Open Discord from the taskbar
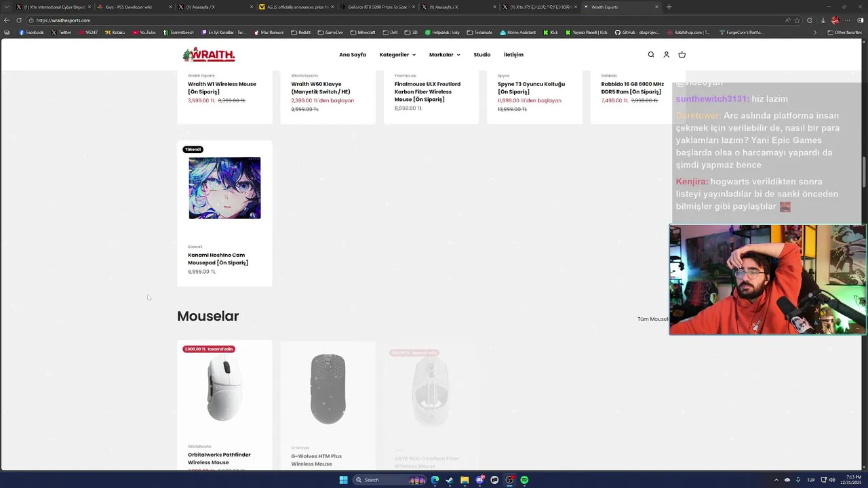This screenshot has height=488, width=868. tap(479, 480)
